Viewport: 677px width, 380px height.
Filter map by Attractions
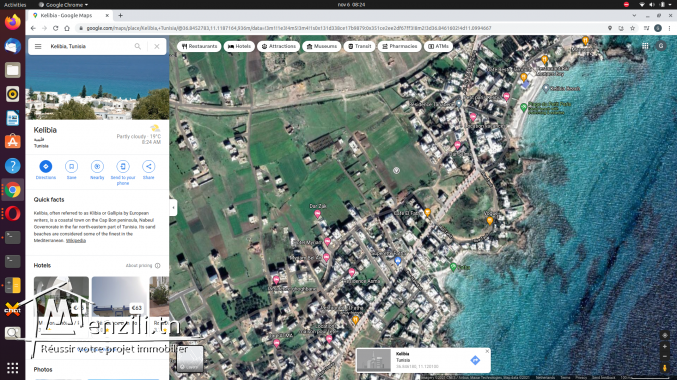pos(278,46)
